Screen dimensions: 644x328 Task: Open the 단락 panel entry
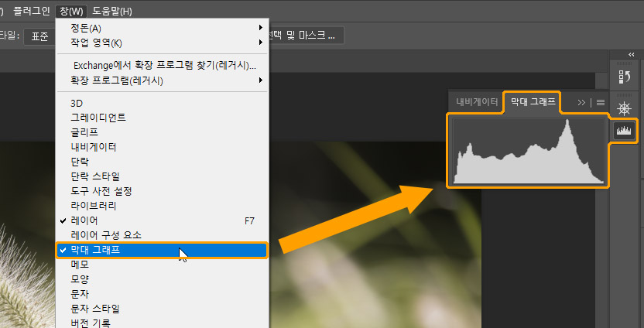pos(162,162)
